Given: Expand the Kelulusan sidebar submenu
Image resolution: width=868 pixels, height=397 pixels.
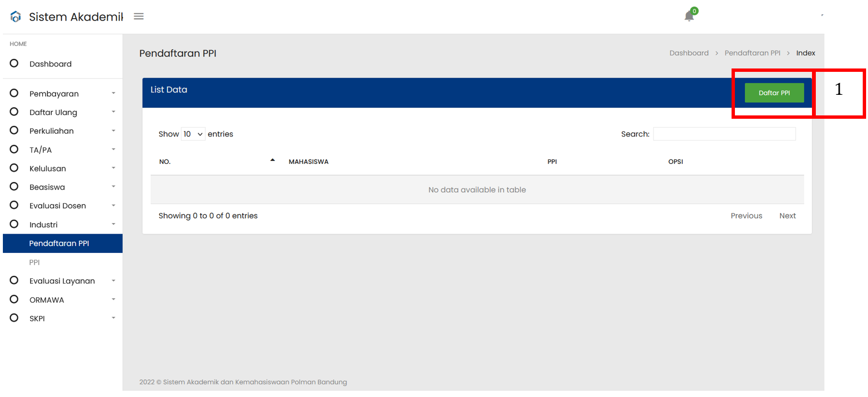Looking at the screenshot, I should (63, 168).
